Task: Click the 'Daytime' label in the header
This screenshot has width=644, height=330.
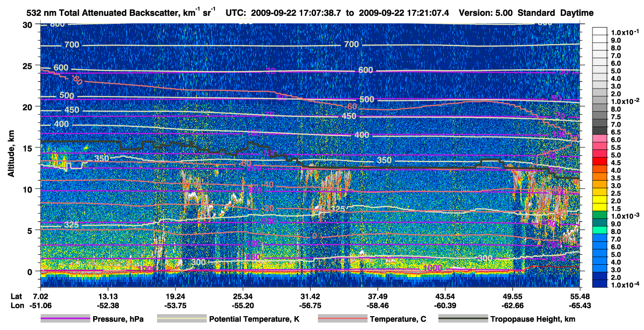Action: 577,13
